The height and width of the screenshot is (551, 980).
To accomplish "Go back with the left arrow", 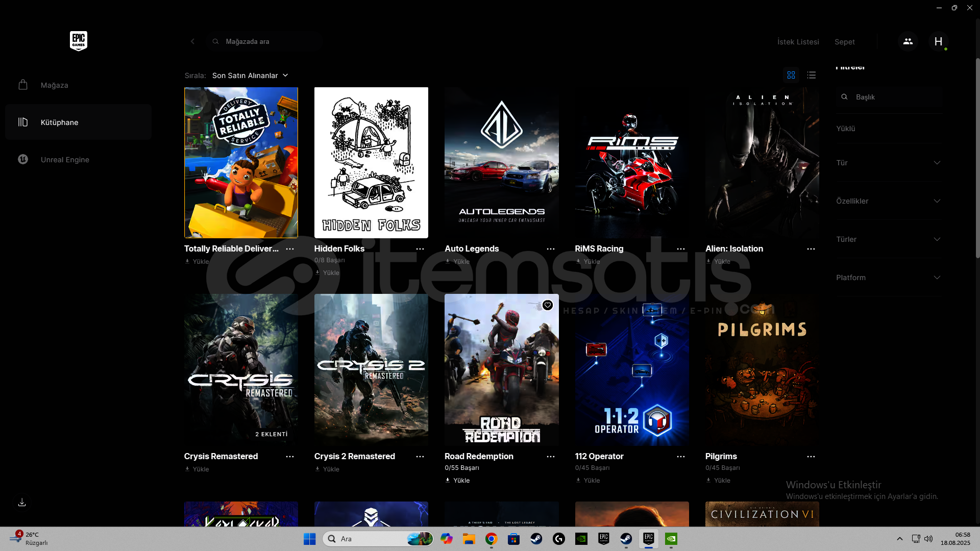I will coord(192,41).
